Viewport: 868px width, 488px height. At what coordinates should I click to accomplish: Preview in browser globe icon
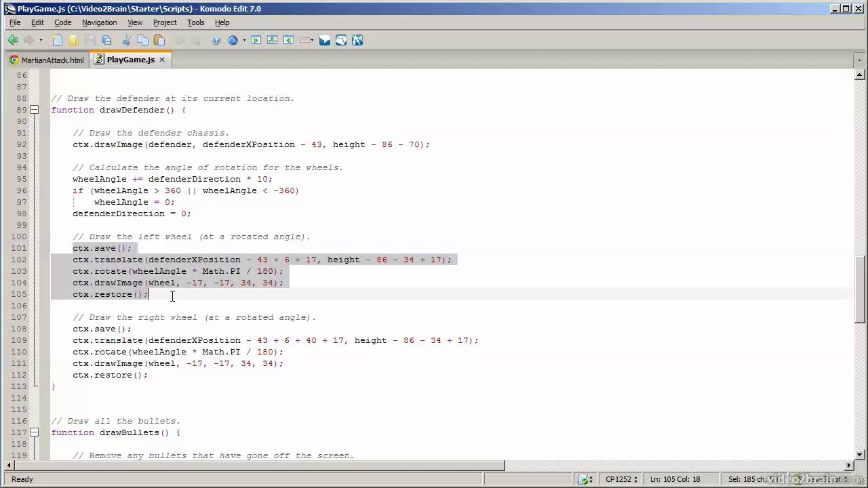coord(233,41)
